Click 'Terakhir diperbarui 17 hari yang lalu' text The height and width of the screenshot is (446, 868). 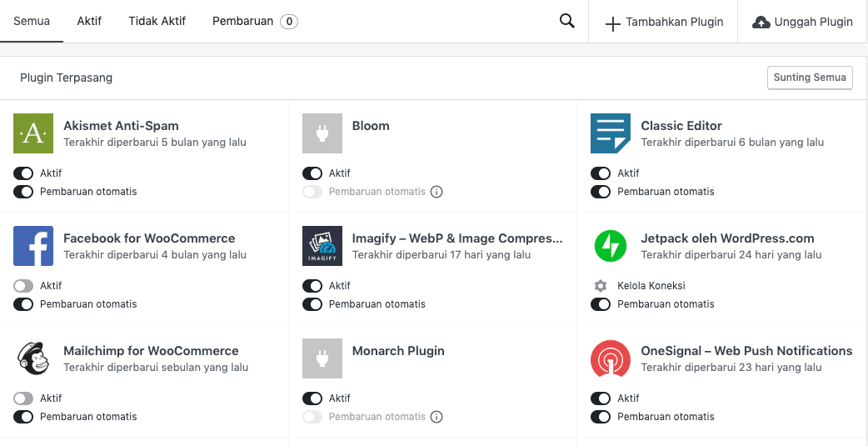(441, 255)
